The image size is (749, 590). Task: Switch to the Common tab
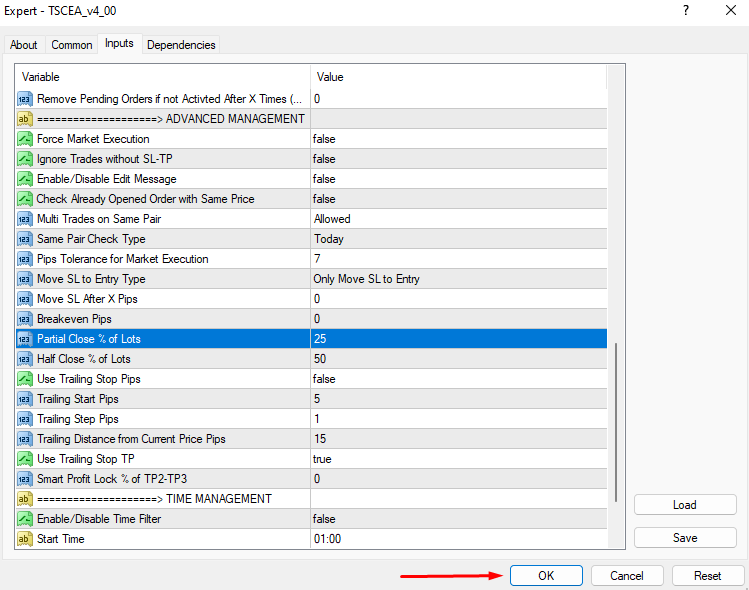pos(72,45)
